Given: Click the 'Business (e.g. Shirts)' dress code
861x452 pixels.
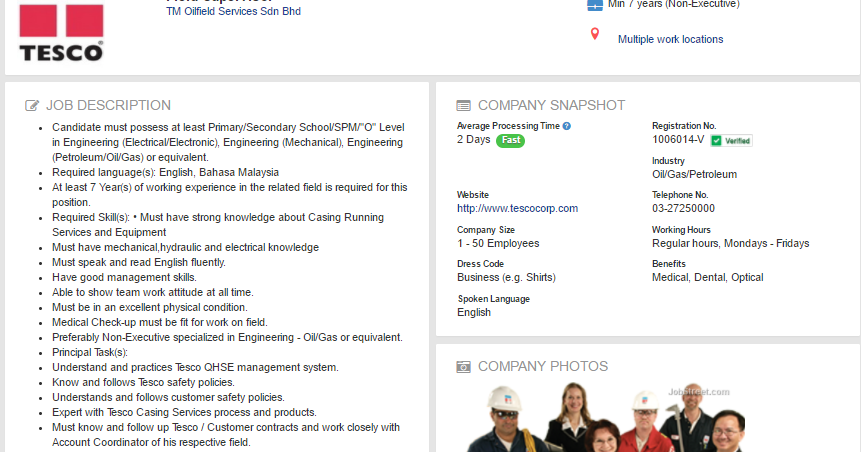Looking at the screenshot, I should 506,277.
